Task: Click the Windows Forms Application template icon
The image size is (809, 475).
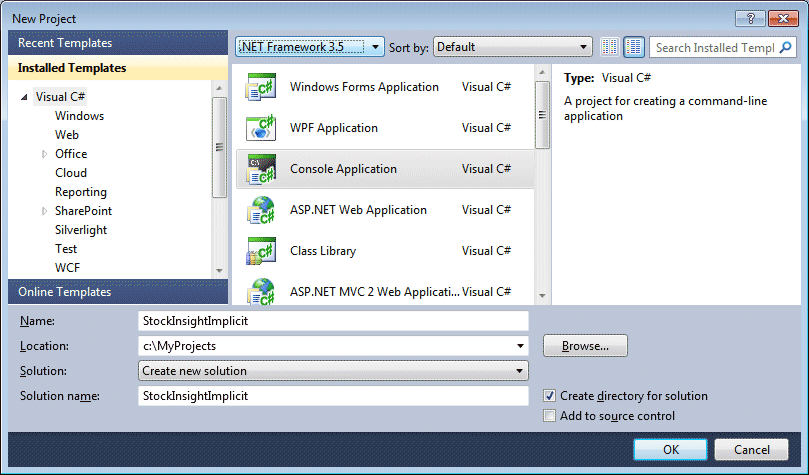Action: [260, 88]
